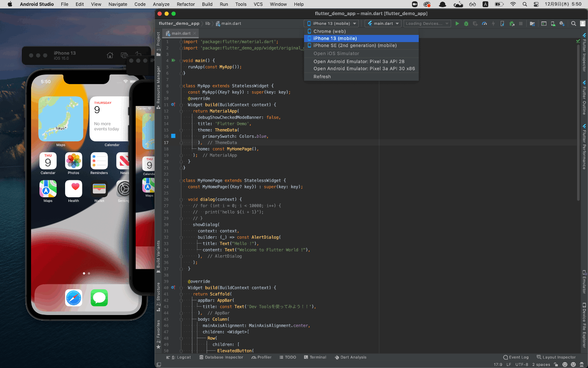Viewport: 588px width, 368px height.
Task: Open the Profiler gauge icon in toolbar
Action: [x=484, y=24]
